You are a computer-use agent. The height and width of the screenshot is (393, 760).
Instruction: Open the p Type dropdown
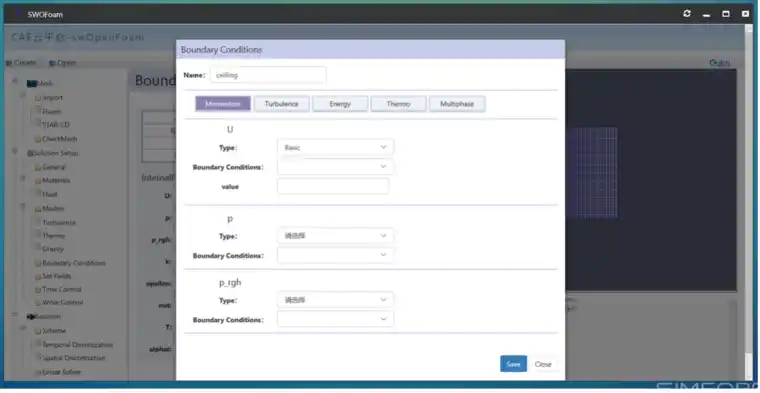(335, 236)
